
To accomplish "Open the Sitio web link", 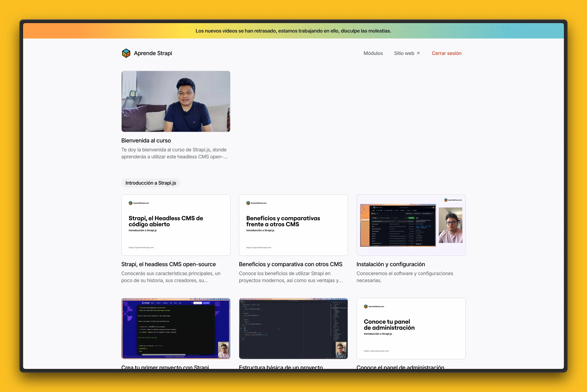I will [x=404, y=53].
